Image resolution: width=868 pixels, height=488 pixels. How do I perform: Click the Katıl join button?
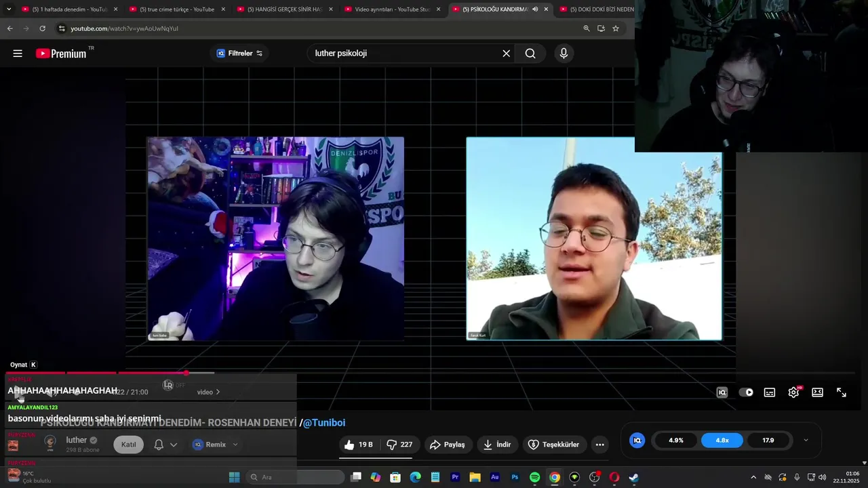click(128, 445)
